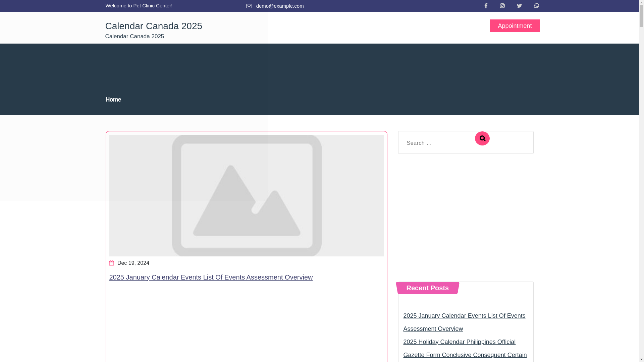
Task: Click the magnifier search button
Action: point(482,138)
